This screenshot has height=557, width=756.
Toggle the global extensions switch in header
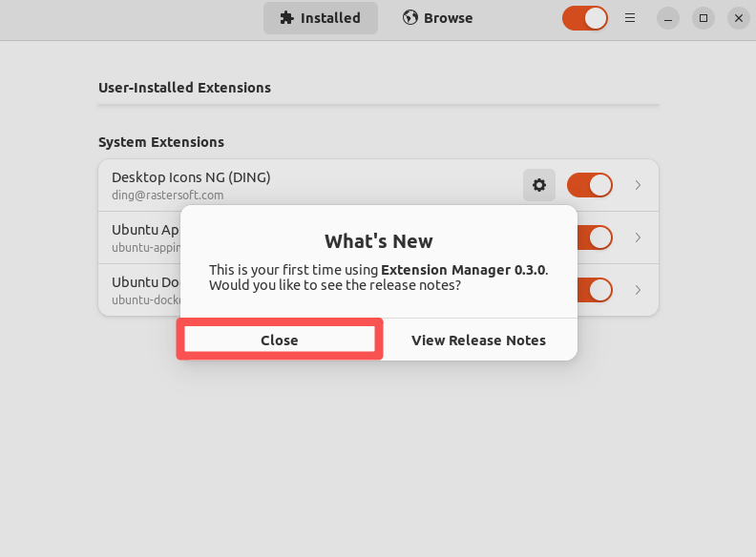pyautogui.click(x=585, y=18)
